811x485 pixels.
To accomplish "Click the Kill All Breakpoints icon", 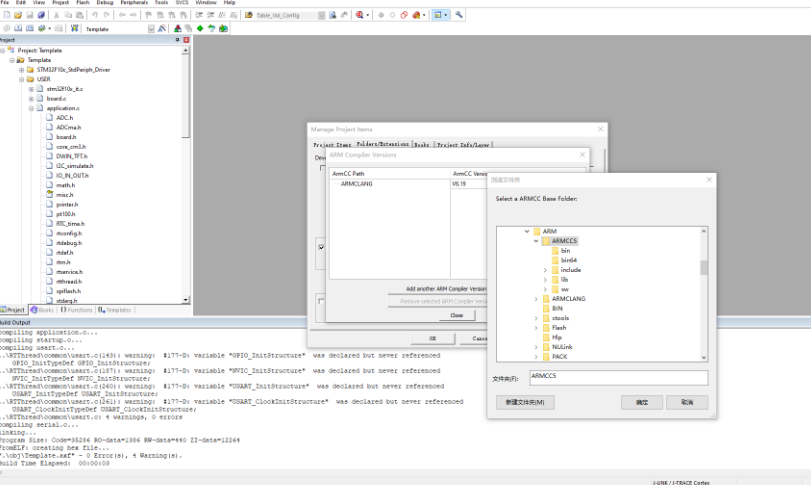I will (x=416, y=15).
